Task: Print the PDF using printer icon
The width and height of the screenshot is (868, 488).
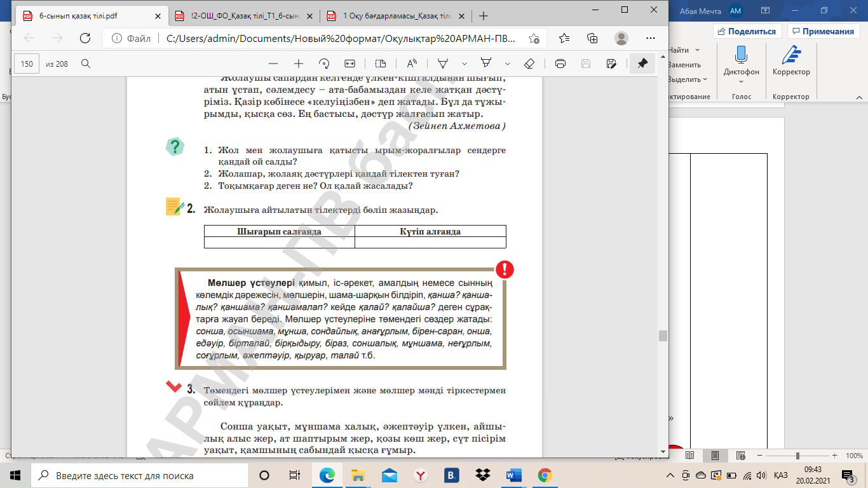Action: (560, 64)
